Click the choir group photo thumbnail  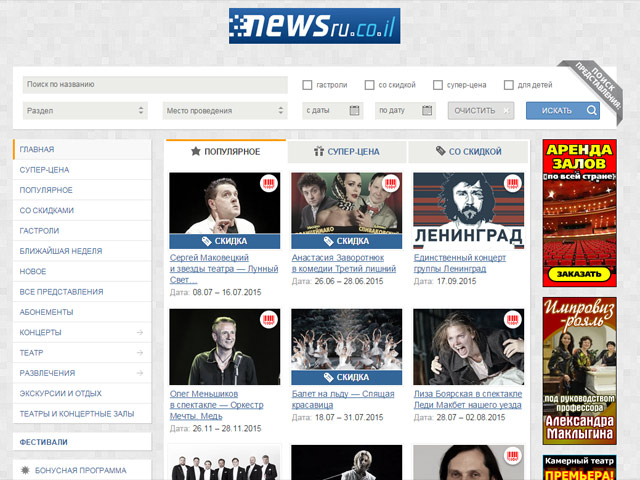(x=224, y=462)
